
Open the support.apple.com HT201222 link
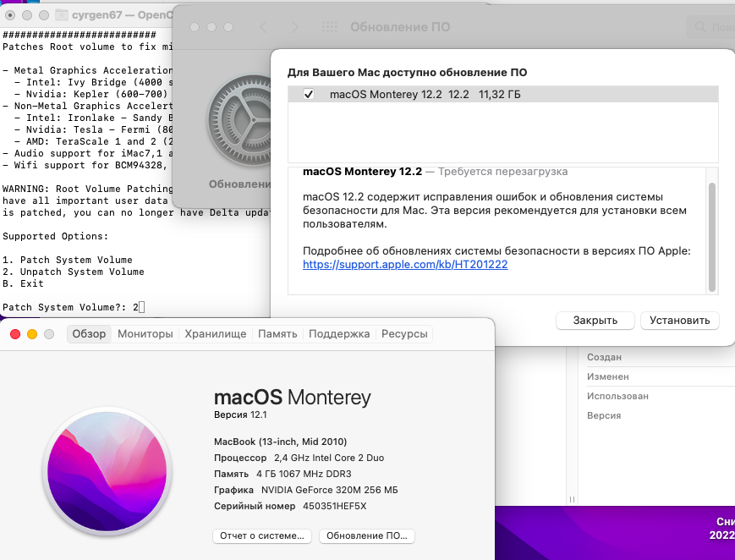pos(405,264)
